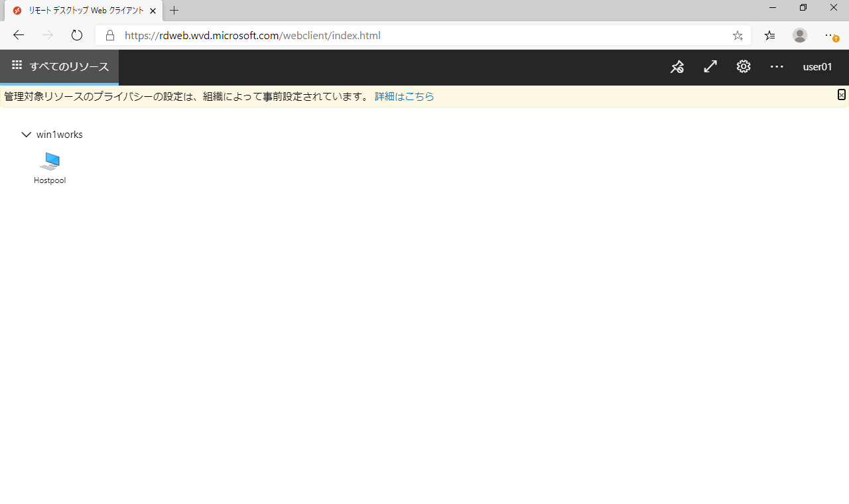Screen dimensions: 849x504
Task: Bookmark this page with the star icon
Action: coord(738,36)
